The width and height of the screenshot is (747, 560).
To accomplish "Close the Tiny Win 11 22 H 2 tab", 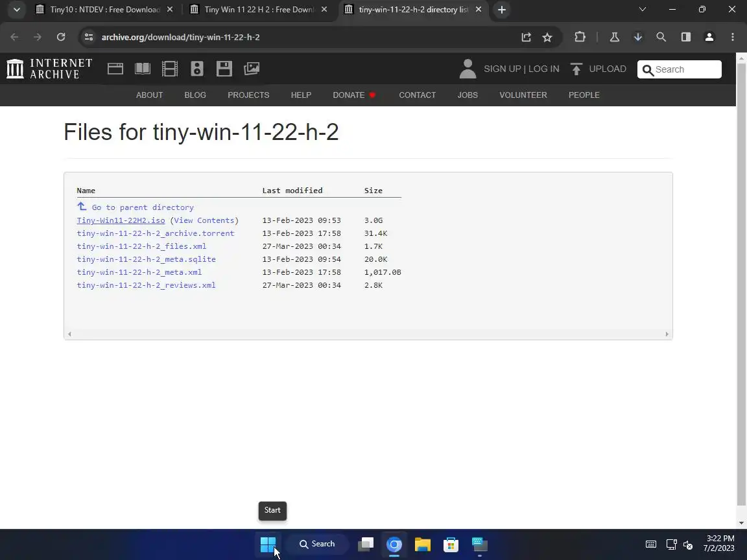I will coord(324,10).
